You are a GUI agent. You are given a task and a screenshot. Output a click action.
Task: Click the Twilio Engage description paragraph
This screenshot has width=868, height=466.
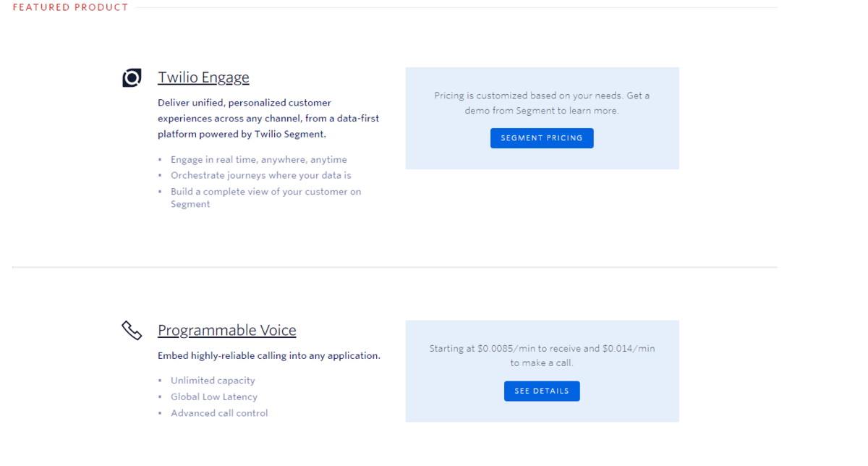[268, 119]
